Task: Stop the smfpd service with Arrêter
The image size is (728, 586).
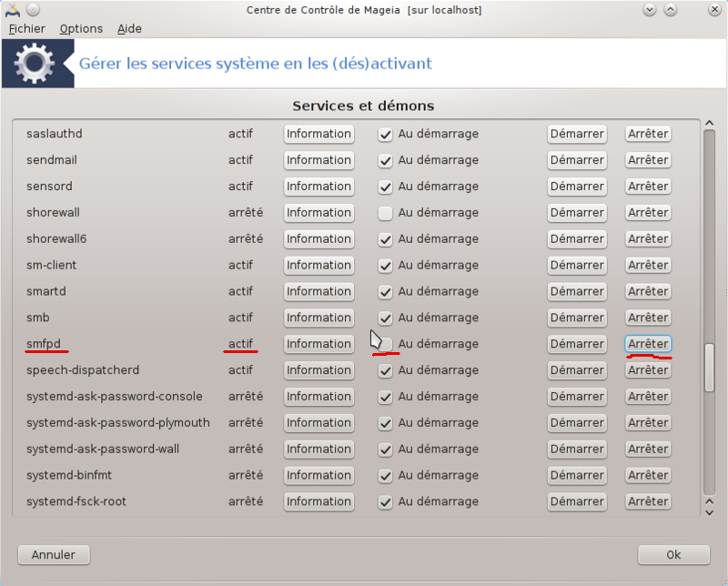Action: (x=648, y=344)
